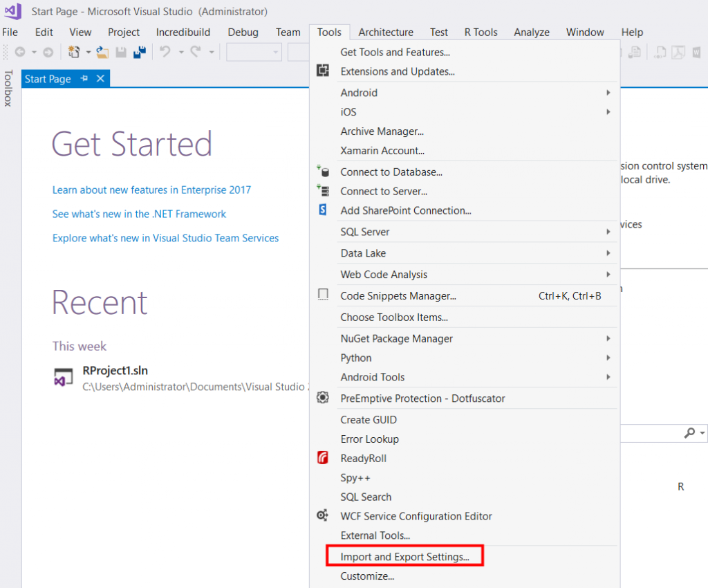Screen dimensions: 708x588
Task: Open recent solution RProject1.sln
Action: 115,370
